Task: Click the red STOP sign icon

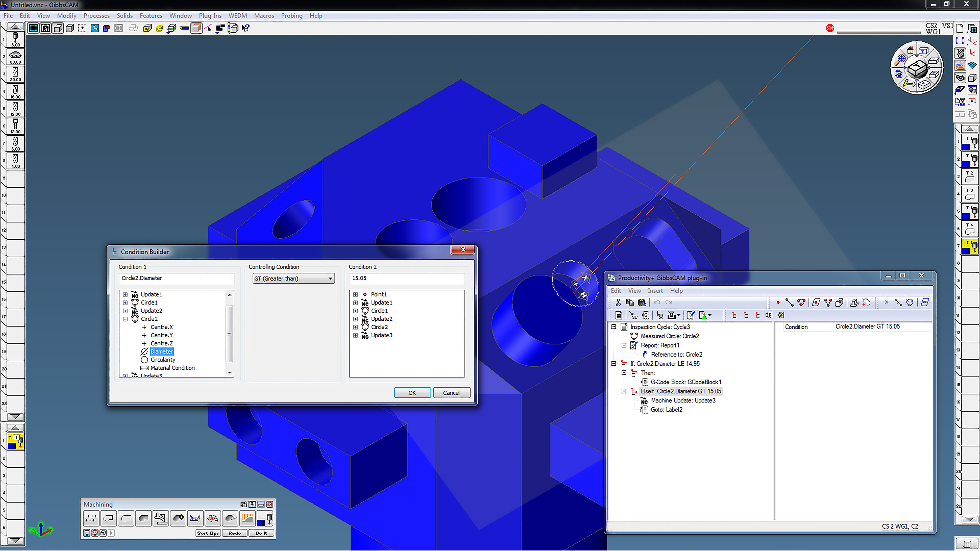Action: pyautogui.click(x=830, y=28)
